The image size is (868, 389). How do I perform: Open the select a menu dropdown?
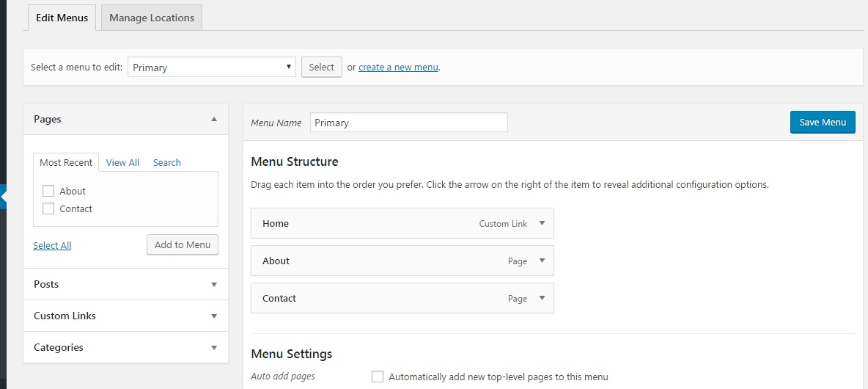tap(212, 68)
